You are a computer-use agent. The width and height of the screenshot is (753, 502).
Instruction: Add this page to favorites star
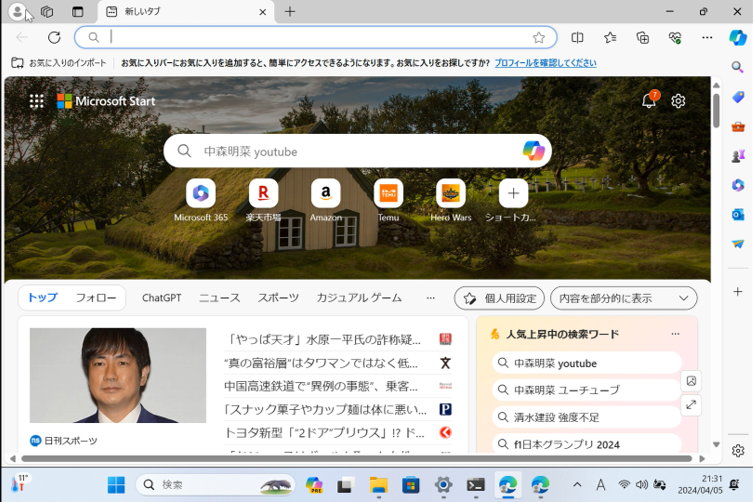pos(539,37)
